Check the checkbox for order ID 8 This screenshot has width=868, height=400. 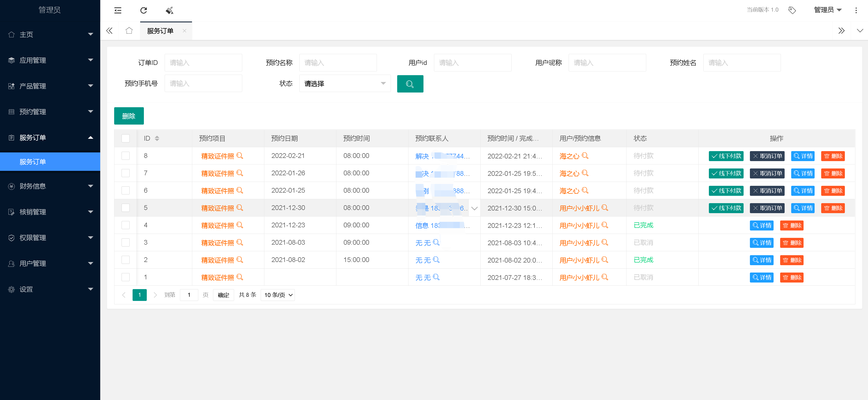click(125, 156)
